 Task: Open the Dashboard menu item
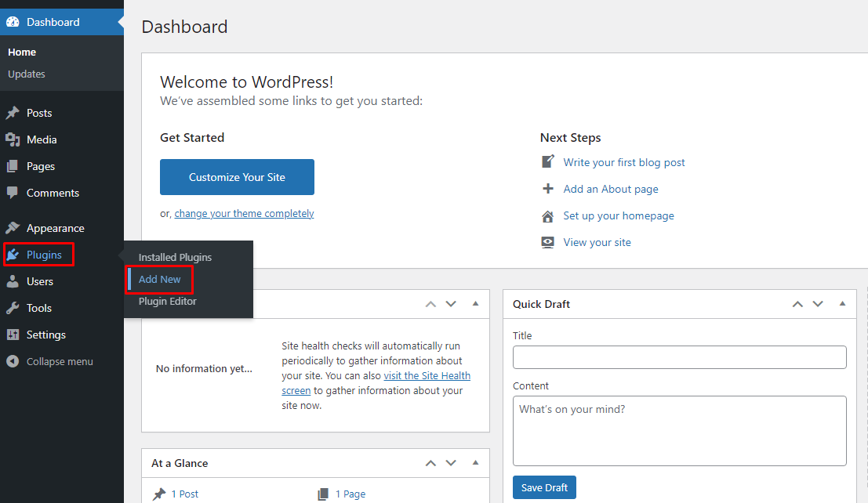pyautogui.click(x=62, y=22)
